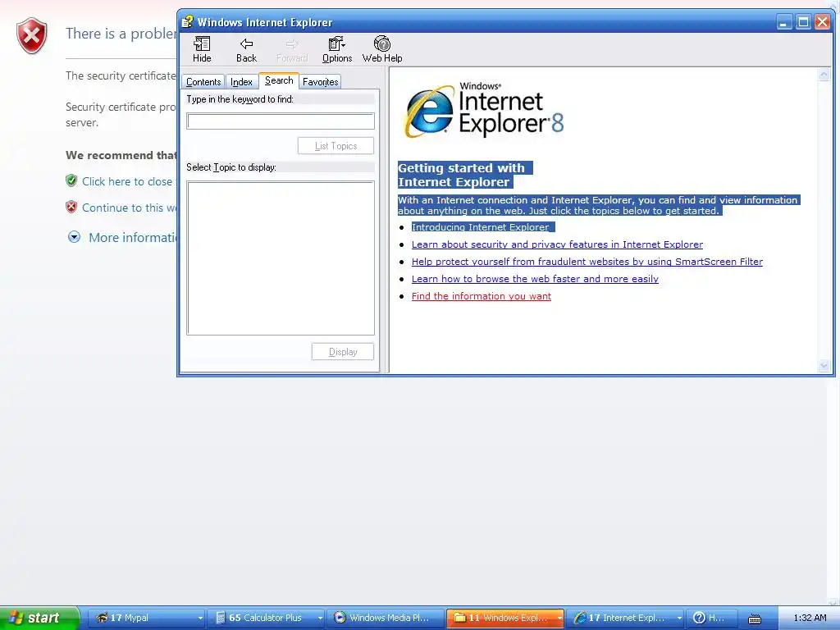840x630 pixels.
Task: Select the Search tab
Action: (279, 80)
